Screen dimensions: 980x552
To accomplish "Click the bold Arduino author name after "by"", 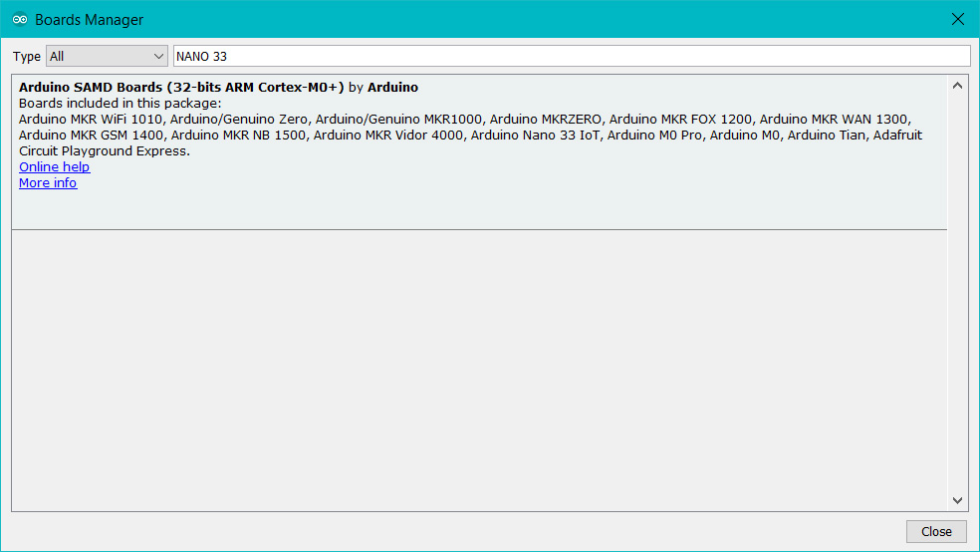I will [392, 88].
